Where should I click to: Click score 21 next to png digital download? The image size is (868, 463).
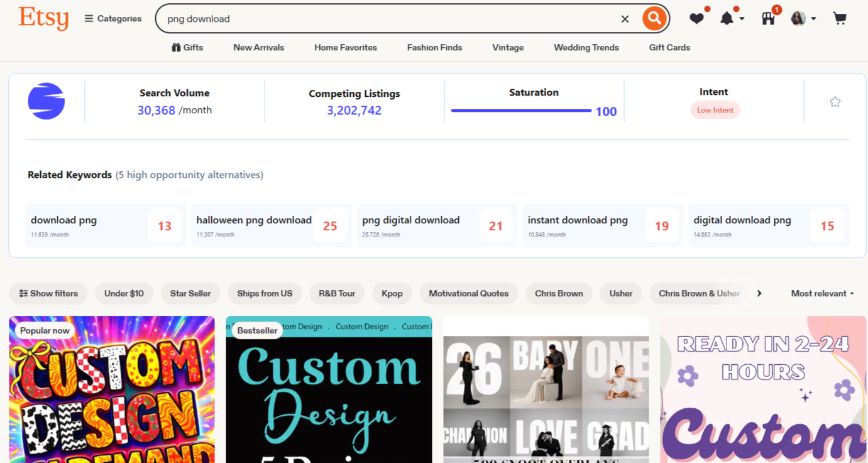[496, 226]
